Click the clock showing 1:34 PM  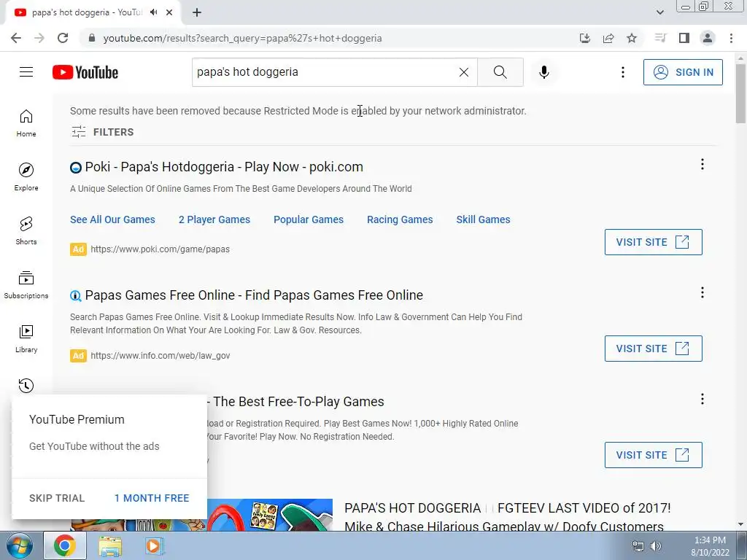710,540
